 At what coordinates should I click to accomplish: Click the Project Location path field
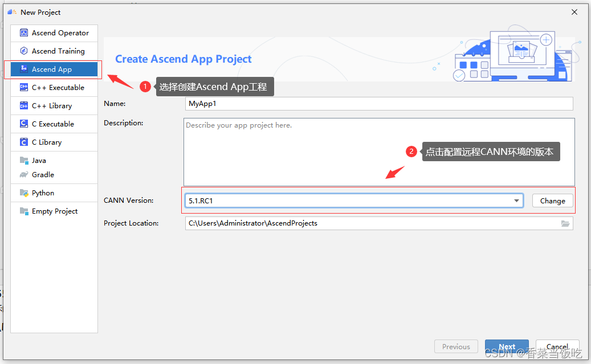(379, 223)
